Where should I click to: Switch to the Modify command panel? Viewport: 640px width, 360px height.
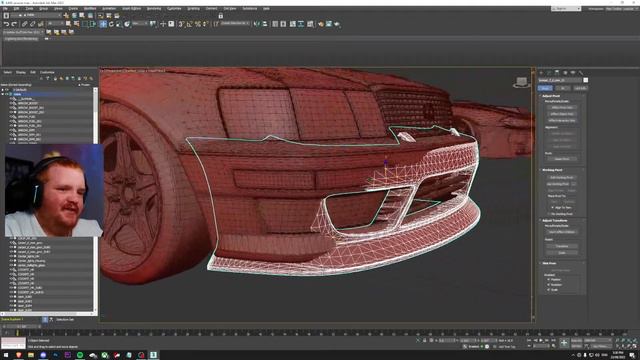[549, 73]
